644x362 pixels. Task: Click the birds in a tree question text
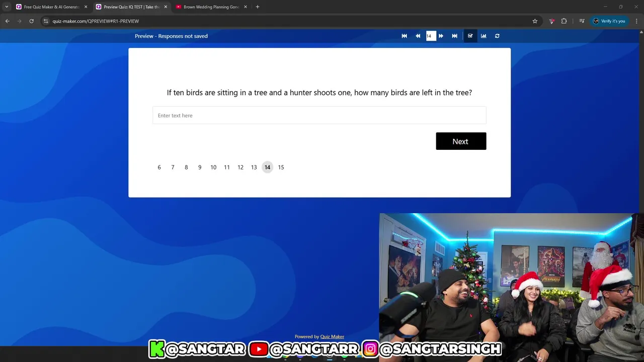point(319,93)
